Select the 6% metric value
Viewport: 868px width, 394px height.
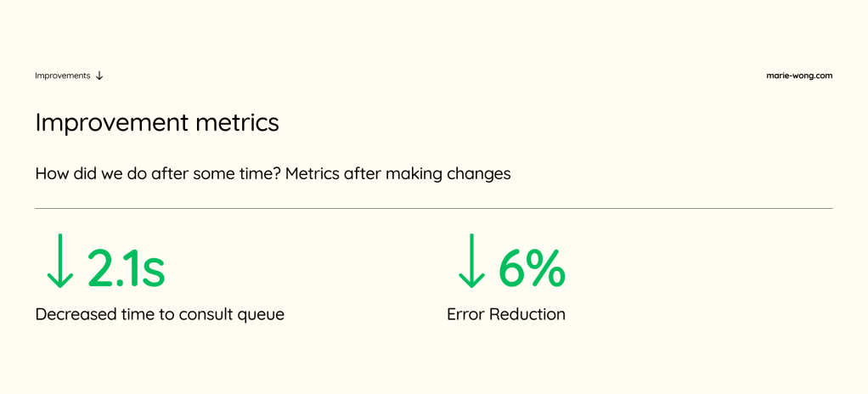pos(531,268)
